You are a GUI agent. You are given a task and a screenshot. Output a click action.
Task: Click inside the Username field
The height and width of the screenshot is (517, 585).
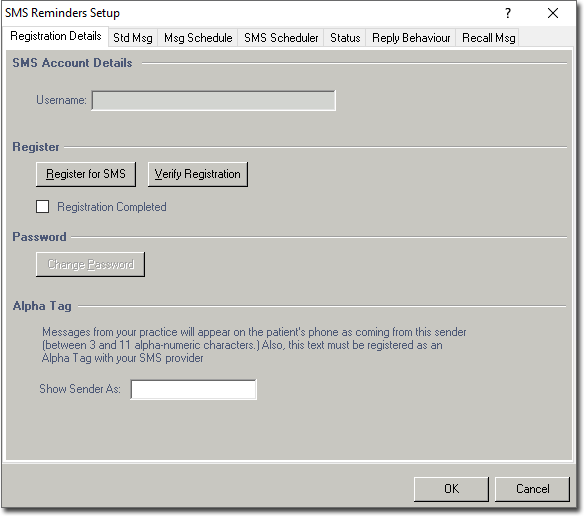coord(214,100)
